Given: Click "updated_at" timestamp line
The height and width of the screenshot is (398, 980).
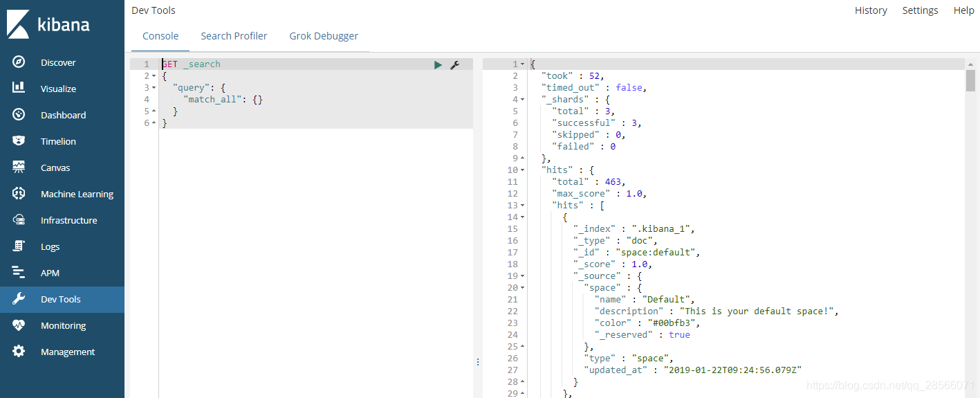Looking at the screenshot, I should point(692,370).
